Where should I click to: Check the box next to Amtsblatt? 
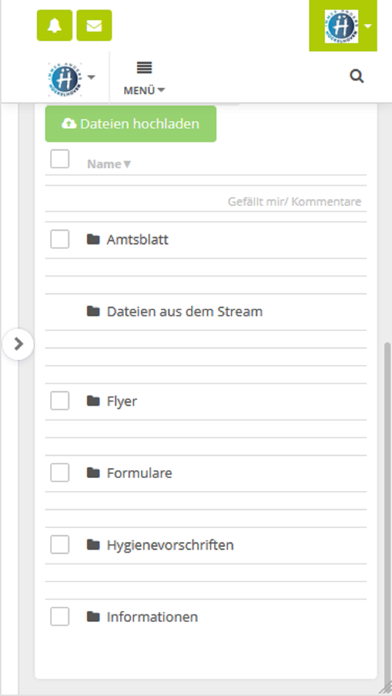coord(59,239)
